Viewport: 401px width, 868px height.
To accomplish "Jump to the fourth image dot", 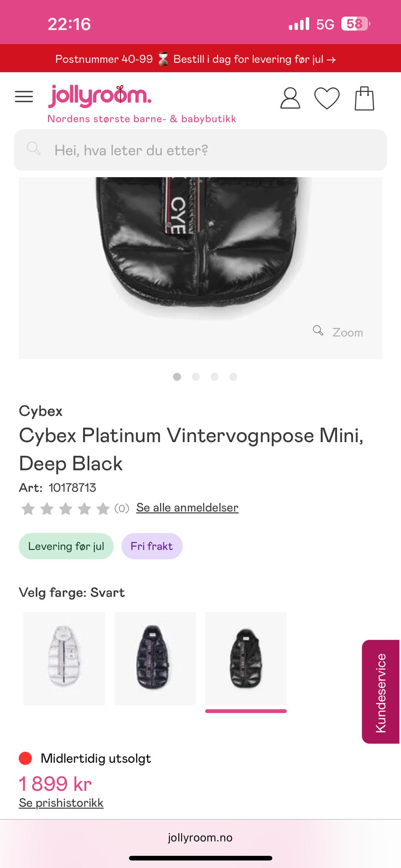I will click(233, 377).
